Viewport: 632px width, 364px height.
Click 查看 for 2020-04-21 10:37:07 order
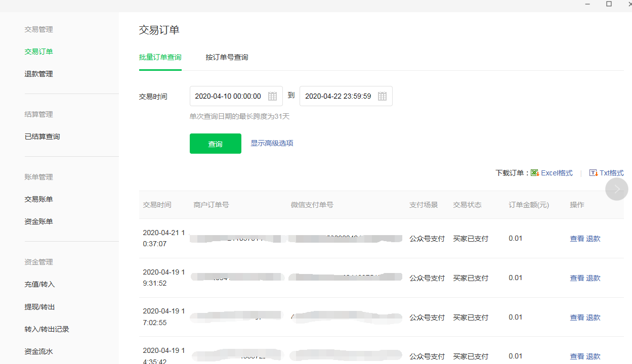click(x=577, y=239)
